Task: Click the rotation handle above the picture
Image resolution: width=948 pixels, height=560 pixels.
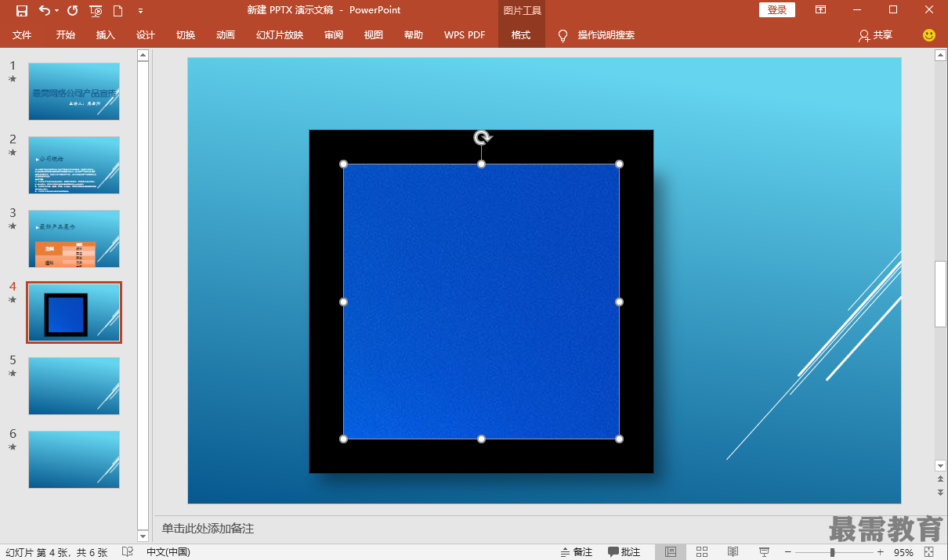Action: click(483, 138)
